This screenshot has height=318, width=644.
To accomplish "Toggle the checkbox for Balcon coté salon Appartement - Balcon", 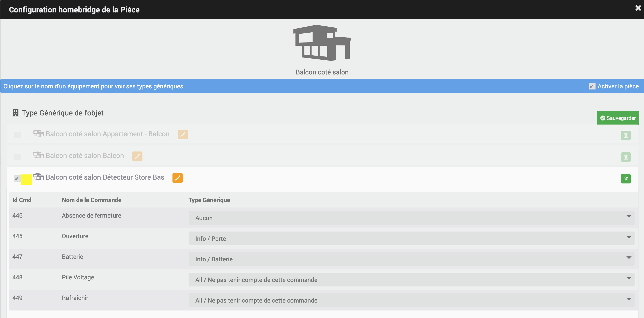I will click(17, 135).
